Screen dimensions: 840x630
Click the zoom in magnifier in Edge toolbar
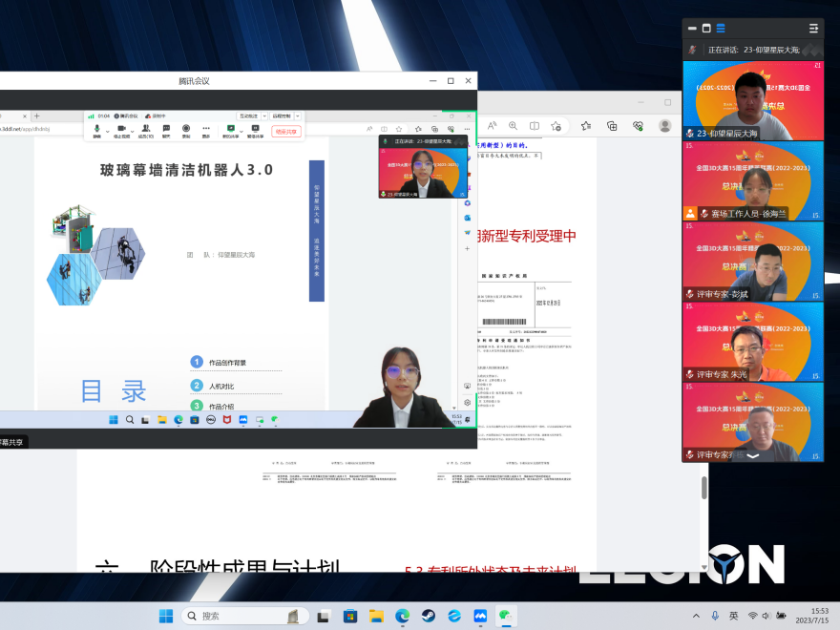click(x=513, y=125)
